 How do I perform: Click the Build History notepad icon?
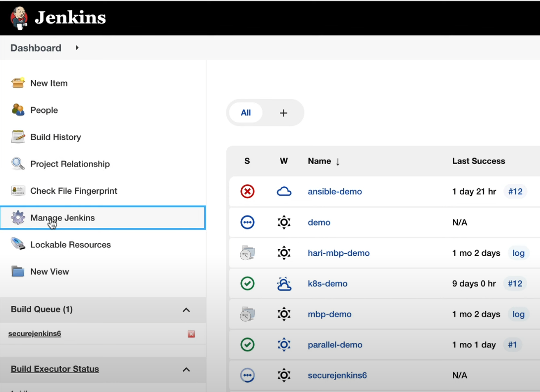pyautogui.click(x=18, y=137)
